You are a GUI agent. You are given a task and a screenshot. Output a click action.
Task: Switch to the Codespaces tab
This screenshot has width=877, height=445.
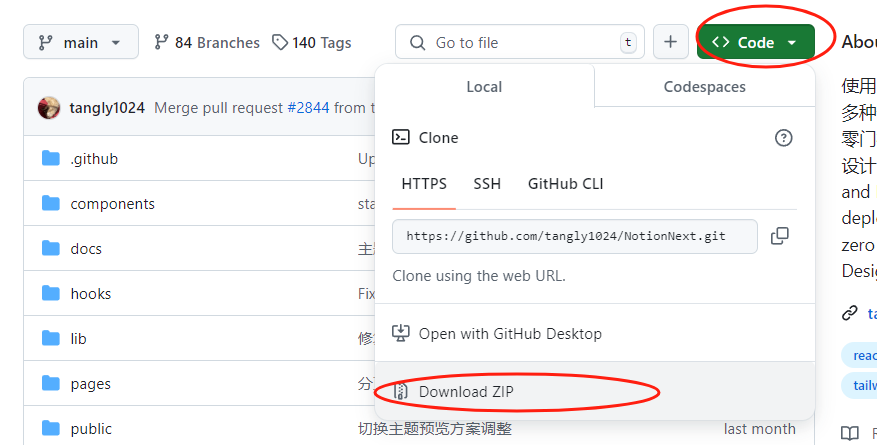[x=704, y=87]
